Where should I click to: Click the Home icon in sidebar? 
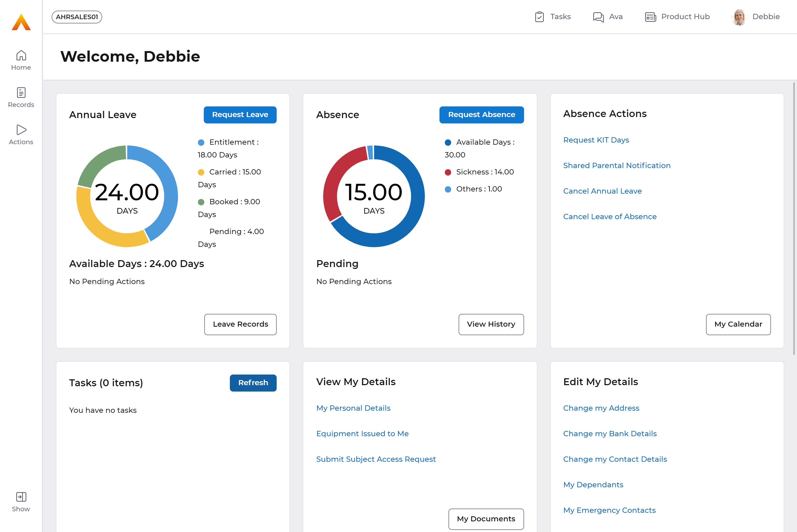(x=21, y=55)
